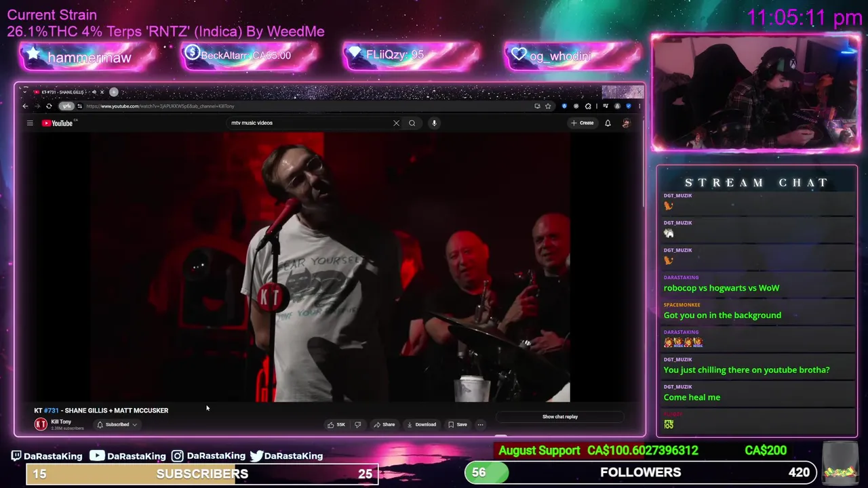Click the #731 hashtag link in title
This screenshot has width=868, height=488.
(52, 410)
